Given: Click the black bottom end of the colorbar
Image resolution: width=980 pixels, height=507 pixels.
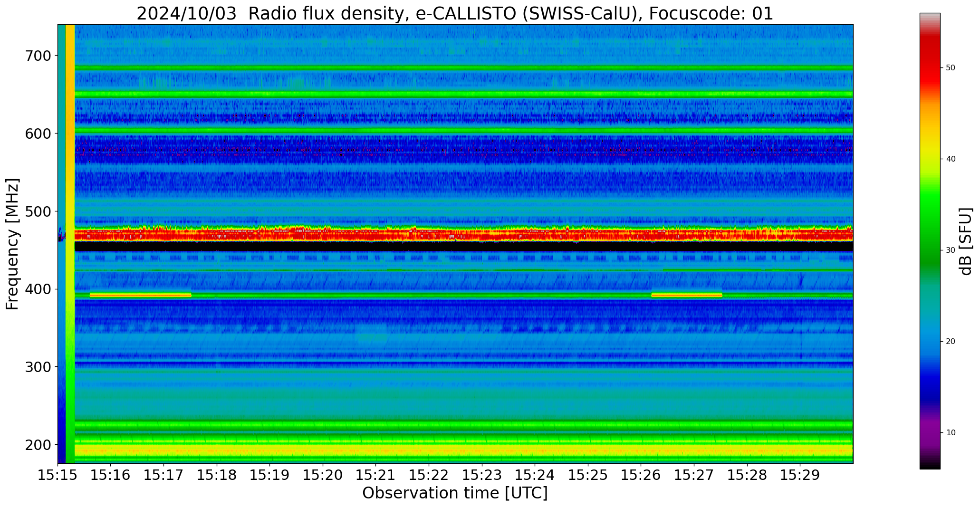Looking at the screenshot, I should coord(930,465).
